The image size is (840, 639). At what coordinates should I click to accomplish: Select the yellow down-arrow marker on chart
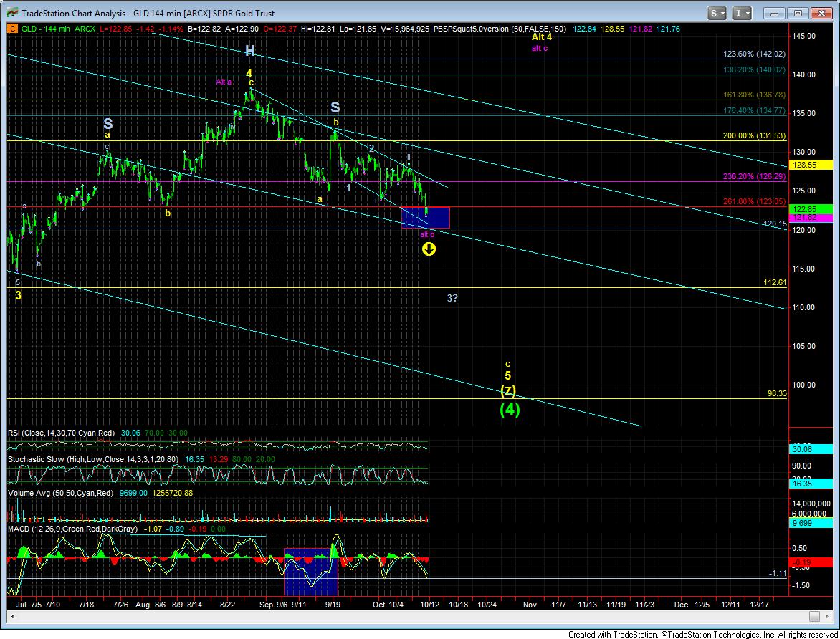tap(429, 249)
